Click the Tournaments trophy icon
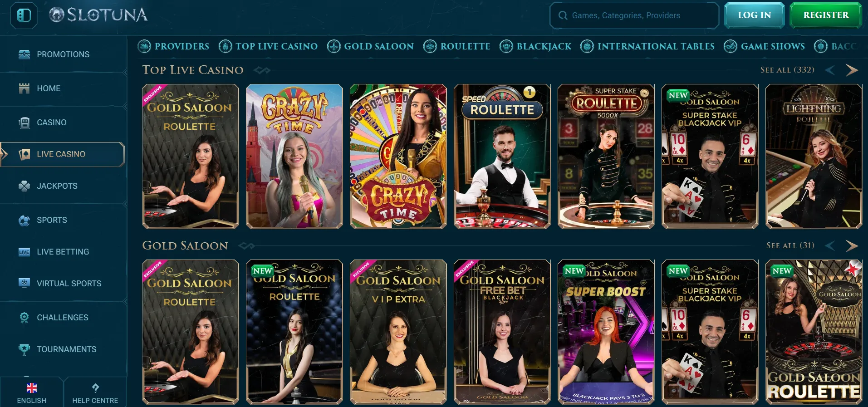 24,349
